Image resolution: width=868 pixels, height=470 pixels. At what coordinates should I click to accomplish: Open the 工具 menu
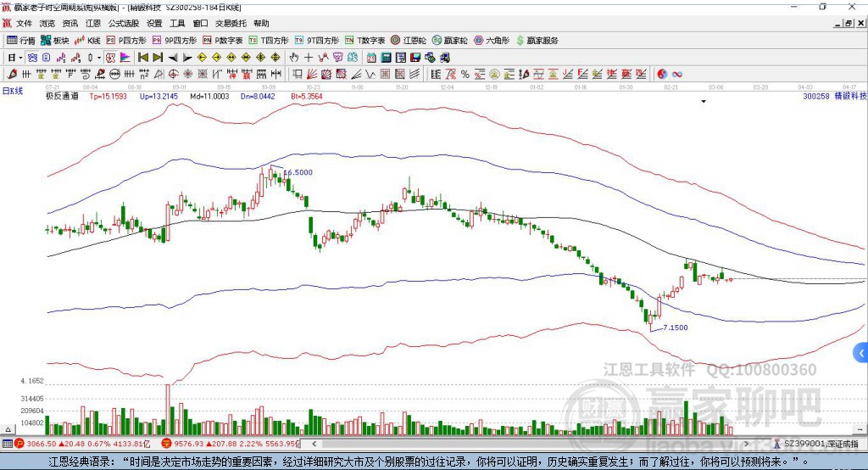point(177,23)
